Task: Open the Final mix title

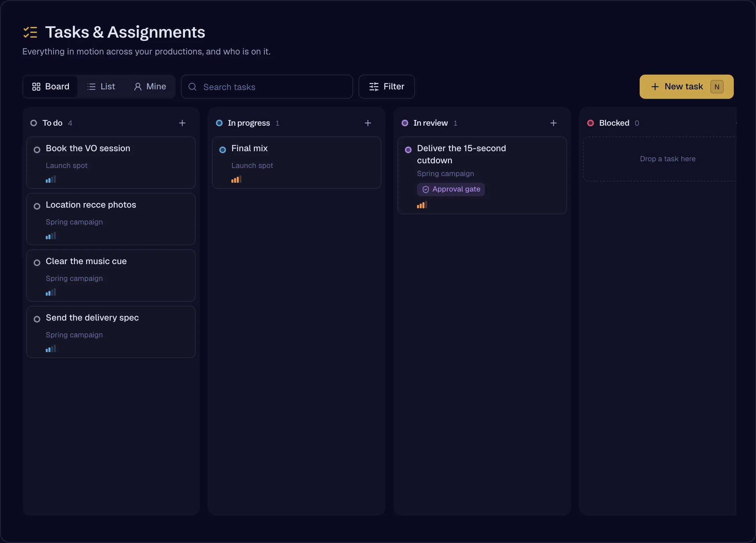Action: point(250,148)
